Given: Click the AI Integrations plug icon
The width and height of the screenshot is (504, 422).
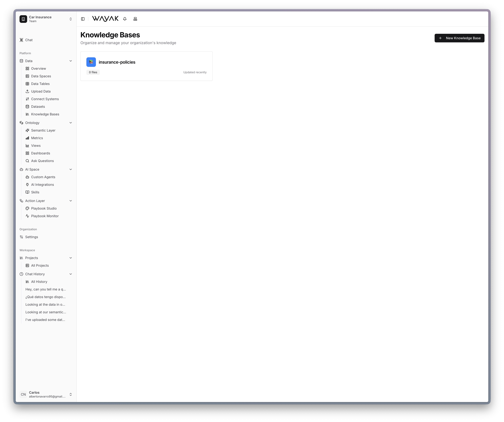Looking at the screenshot, I should tap(27, 185).
